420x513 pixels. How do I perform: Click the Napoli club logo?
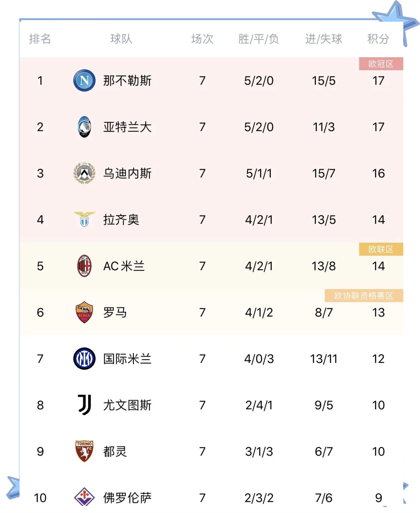point(84,80)
